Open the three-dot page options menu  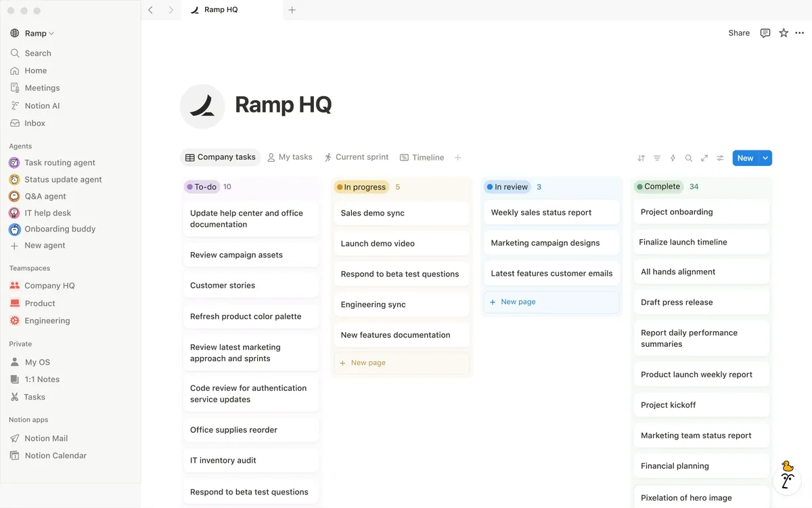800,33
